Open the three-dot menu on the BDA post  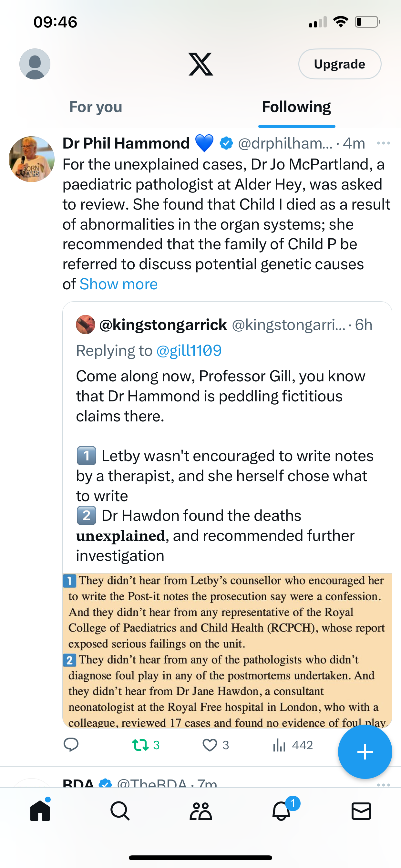tap(384, 784)
